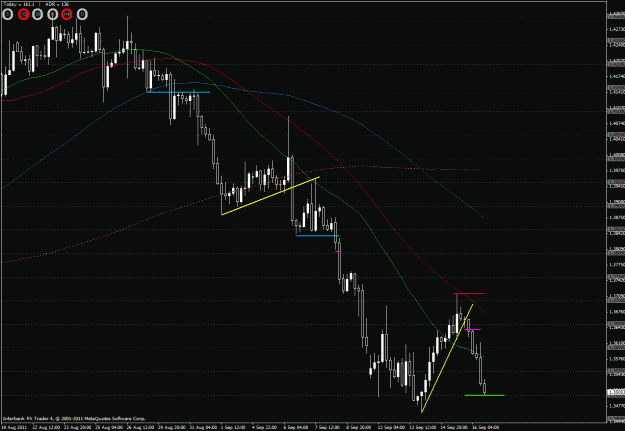The image size is (625, 431).
Task: Click the '8 Sep 20:00' time axis label
Action: click(x=361, y=427)
